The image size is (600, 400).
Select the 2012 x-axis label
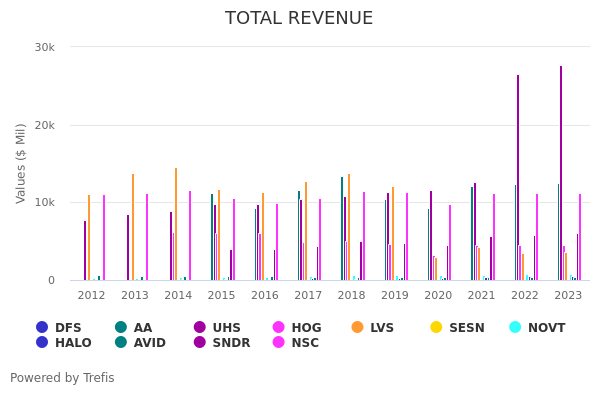(91, 295)
